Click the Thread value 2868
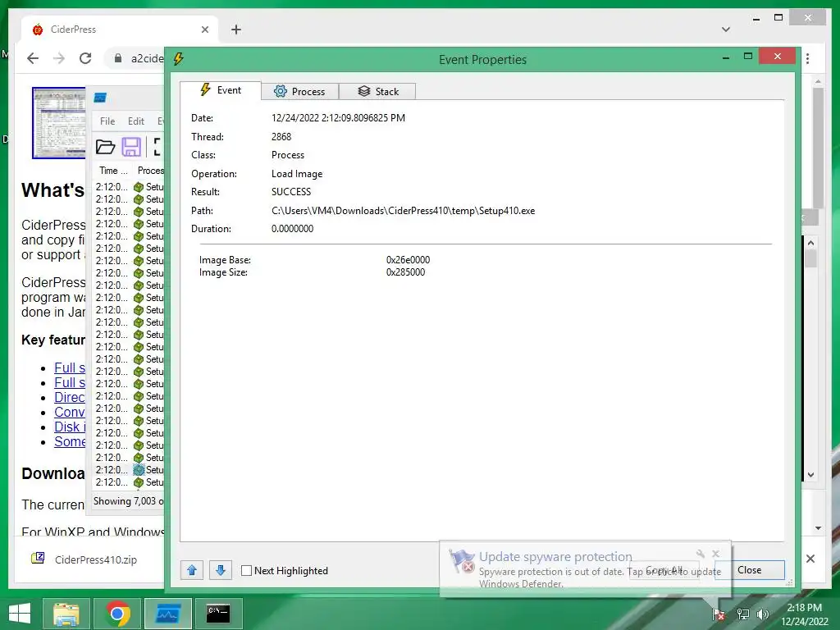The height and width of the screenshot is (630, 840). point(281,137)
